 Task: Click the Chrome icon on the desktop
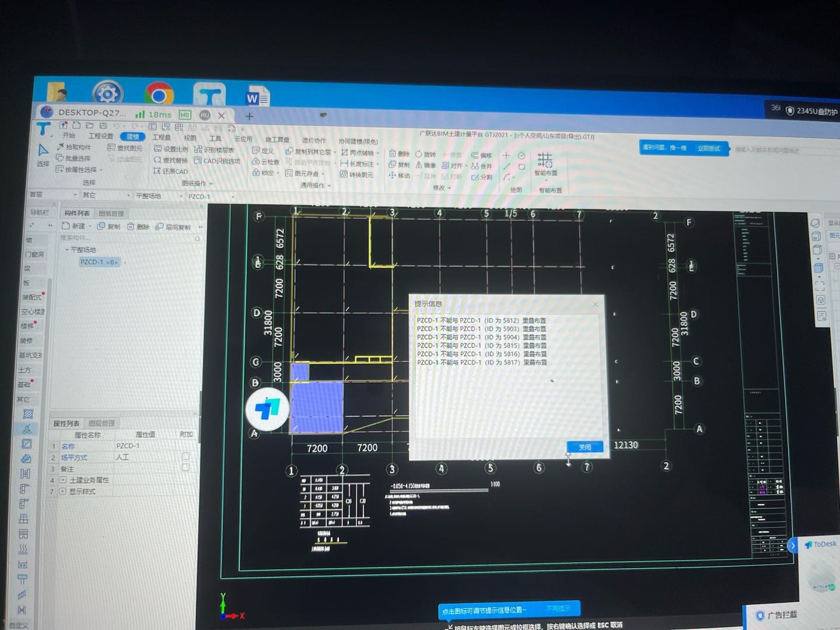159,94
